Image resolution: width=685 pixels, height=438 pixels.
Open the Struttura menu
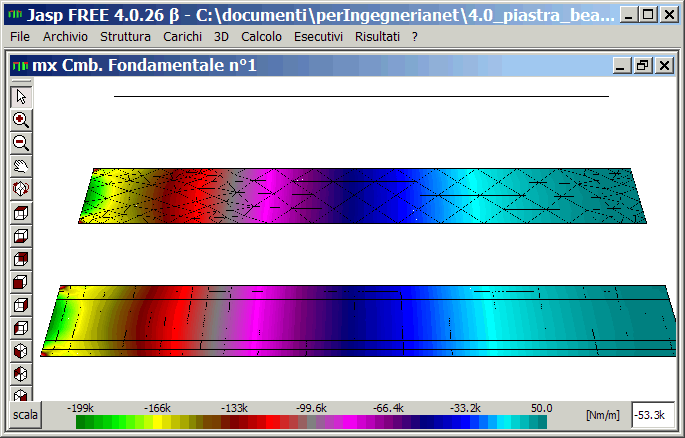click(x=125, y=37)
